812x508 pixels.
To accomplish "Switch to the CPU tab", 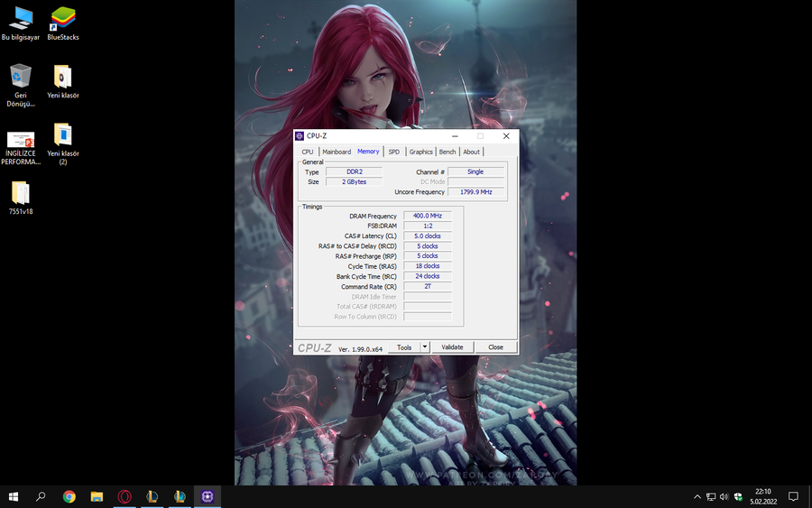I will (308, 152).
